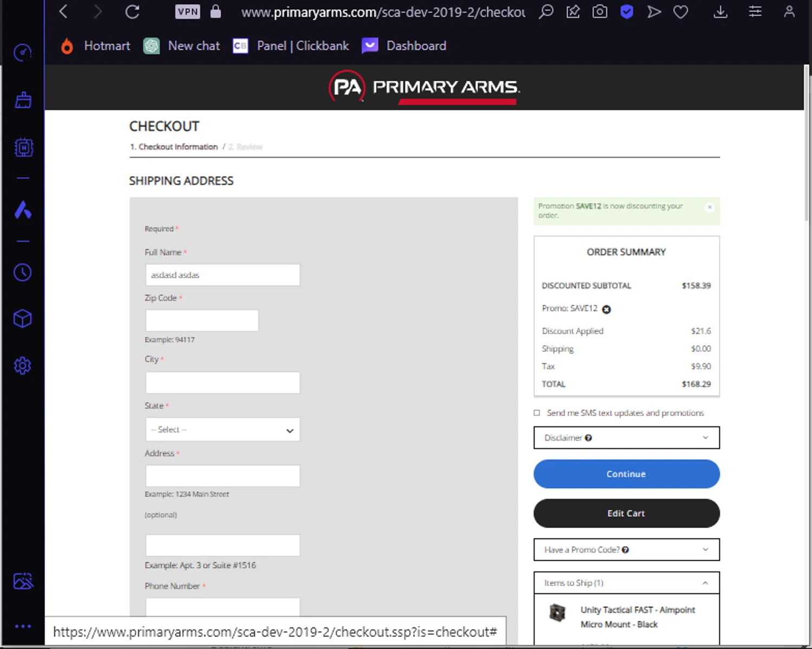Click the browser forward arrow
The width and height of the screenshot is (812, 649).
pyautogui.click(x=97, y=11)
